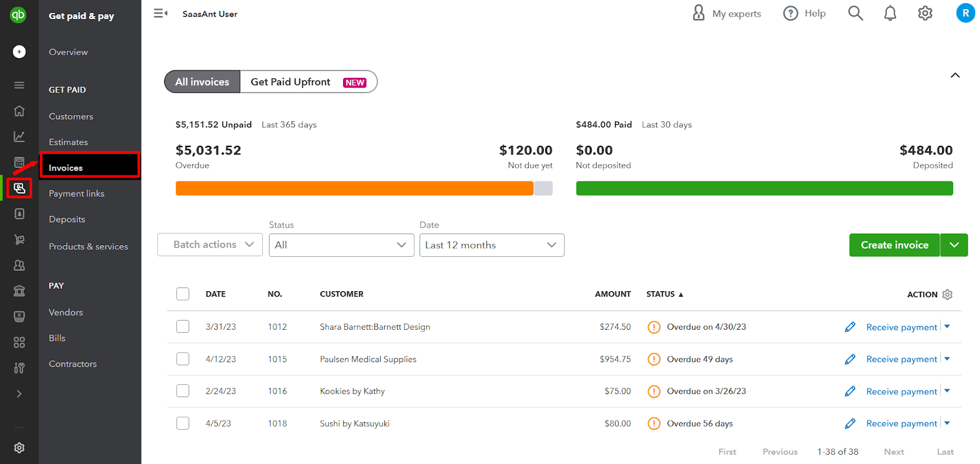Open the notifications bell
Screen dimensions: 980x464
[x=891, y=13]
